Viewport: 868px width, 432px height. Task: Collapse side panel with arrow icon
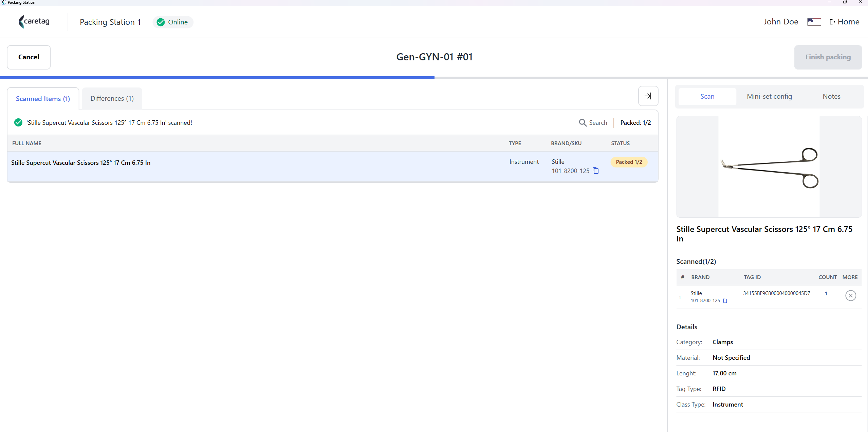648,96
